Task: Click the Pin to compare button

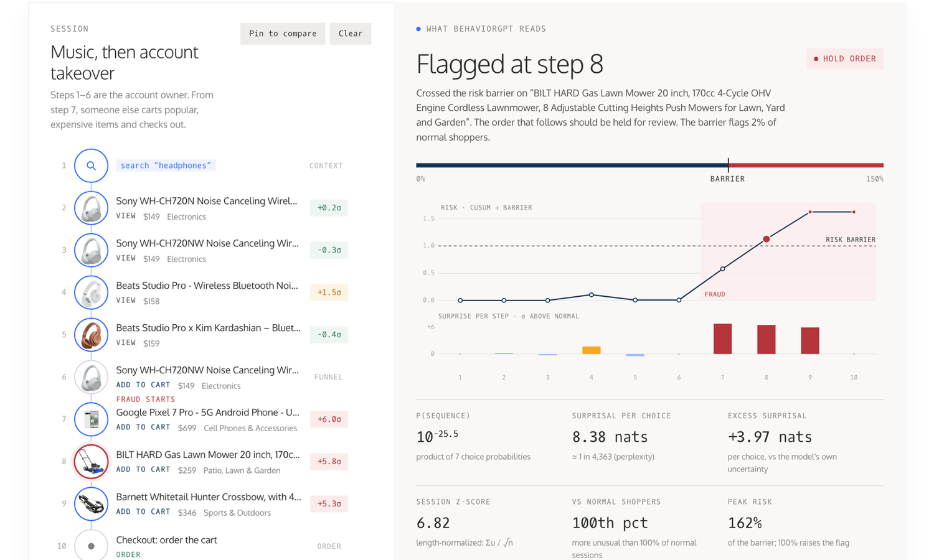Action: point(283,34)
